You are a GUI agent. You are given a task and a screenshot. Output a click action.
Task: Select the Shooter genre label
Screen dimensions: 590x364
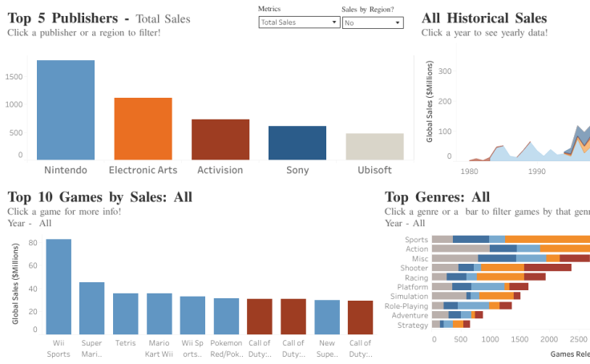pyautogui.click(x=414, y=268)
